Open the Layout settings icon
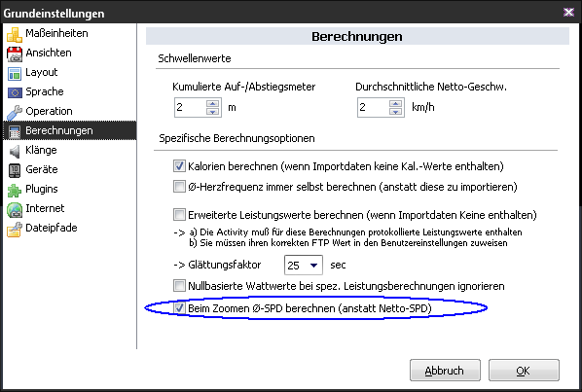 tap(15, 73)
